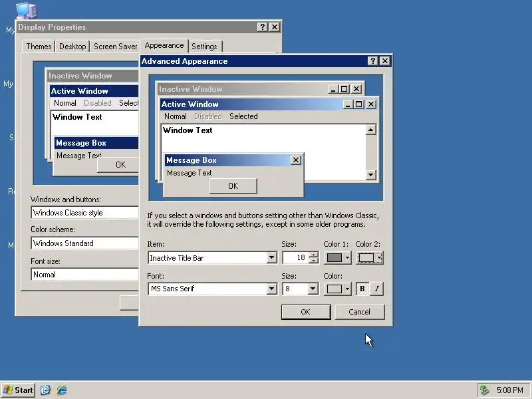Screen dimensions: 532x399
Task: Click the preview OK button in Message Box
Action: point(233,186)
